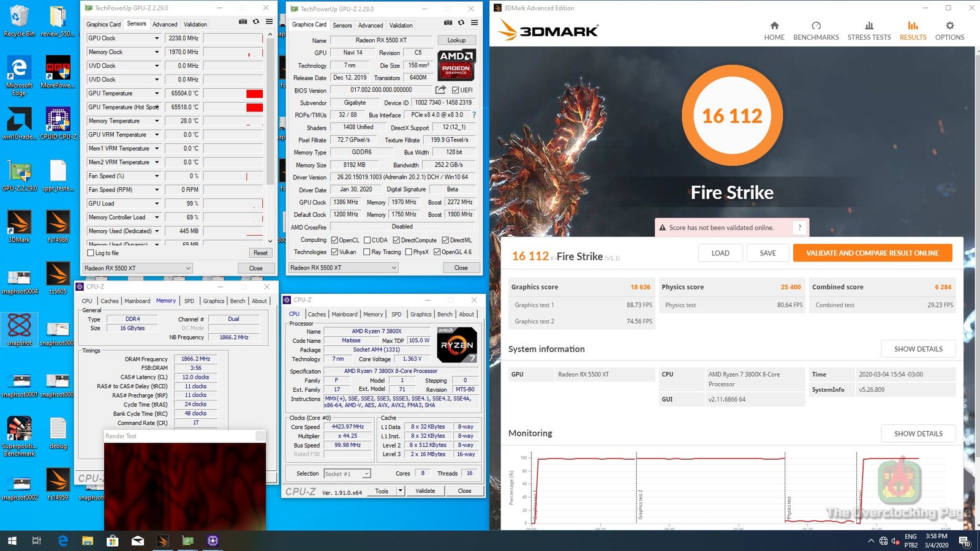Open the CPU-Z Socket #1 selection dropdown
Image resolution: width=980 pixels, height=551 pixels.
[366, 474]
